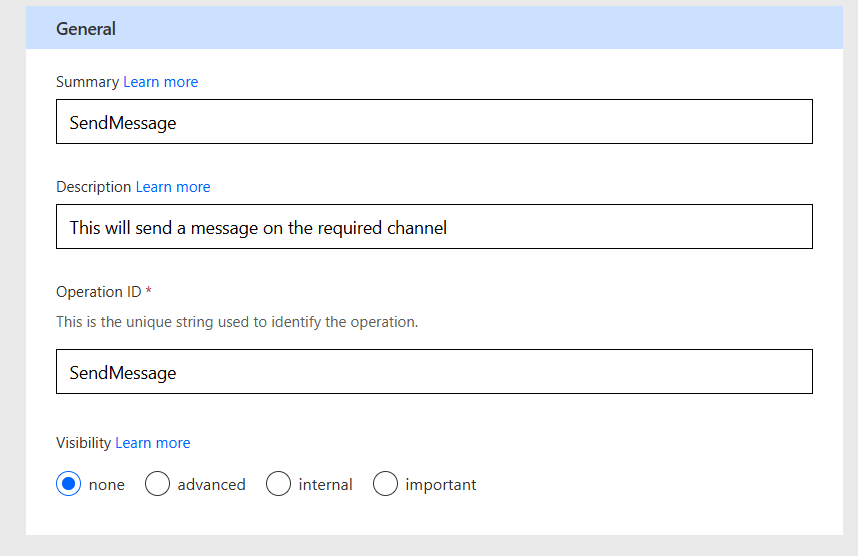Open Learn more next to Visibility
The height and width of the screenshot is (556, 858).
click(152, 443)
